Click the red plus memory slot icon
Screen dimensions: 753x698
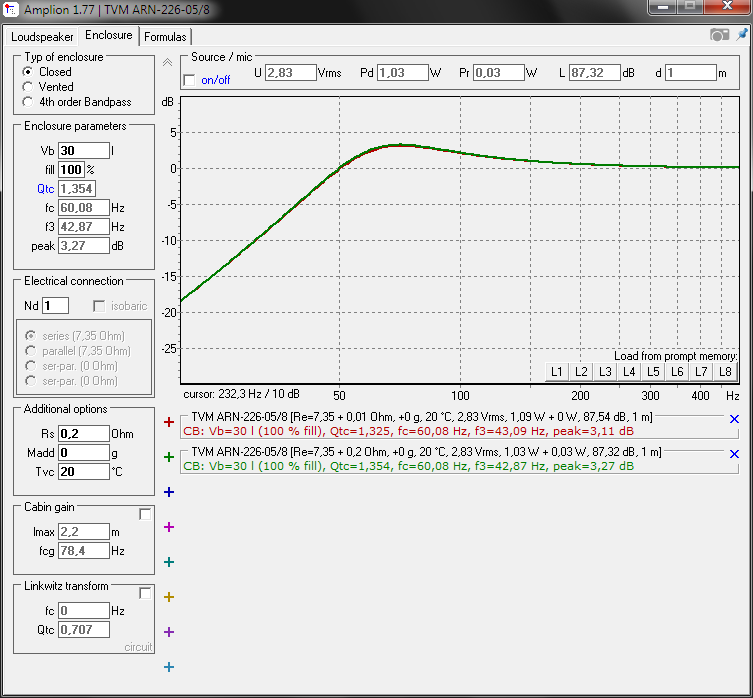point(169,422)
